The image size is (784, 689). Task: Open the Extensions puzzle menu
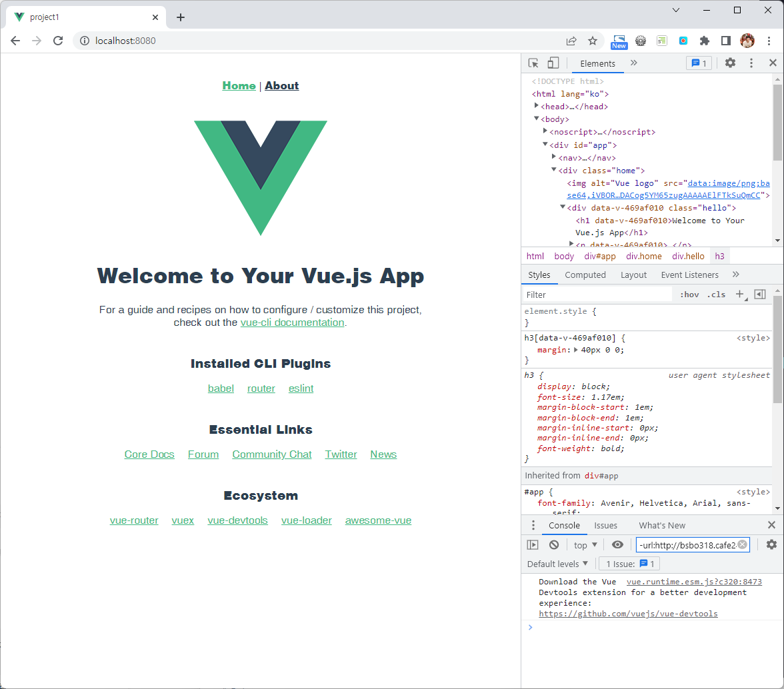coord(705,41)
